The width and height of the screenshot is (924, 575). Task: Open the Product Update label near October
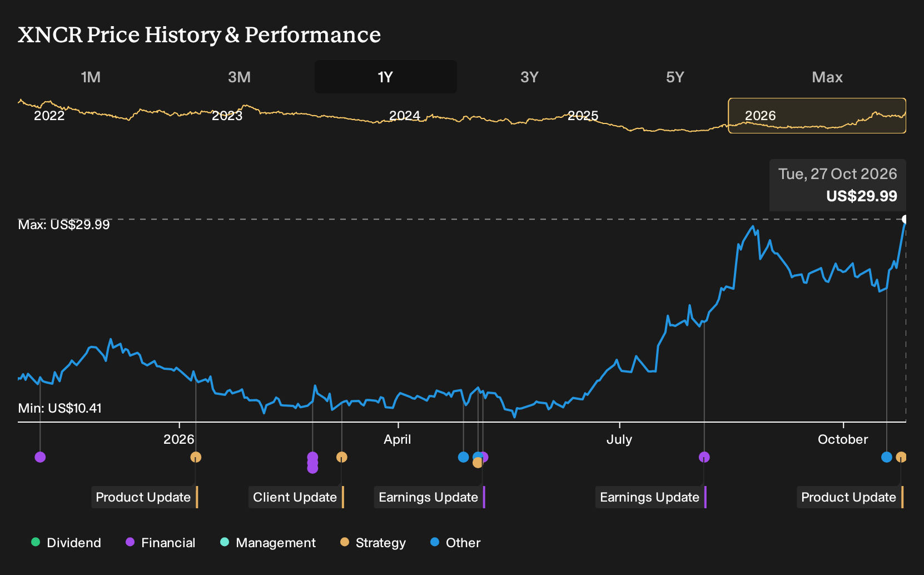(850, 497)
